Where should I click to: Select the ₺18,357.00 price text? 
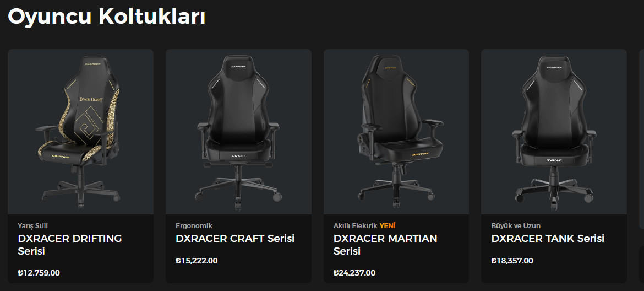[x=512, y=261]
